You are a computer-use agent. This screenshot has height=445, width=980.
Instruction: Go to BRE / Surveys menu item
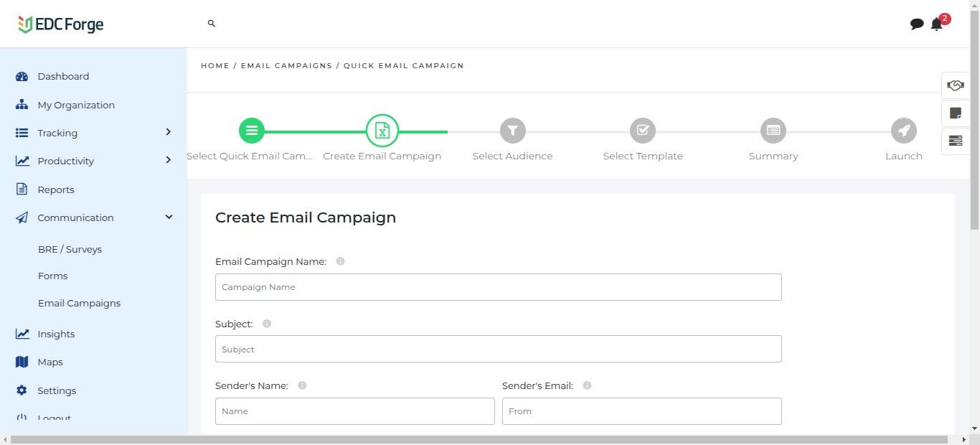(x=70, y=249)
